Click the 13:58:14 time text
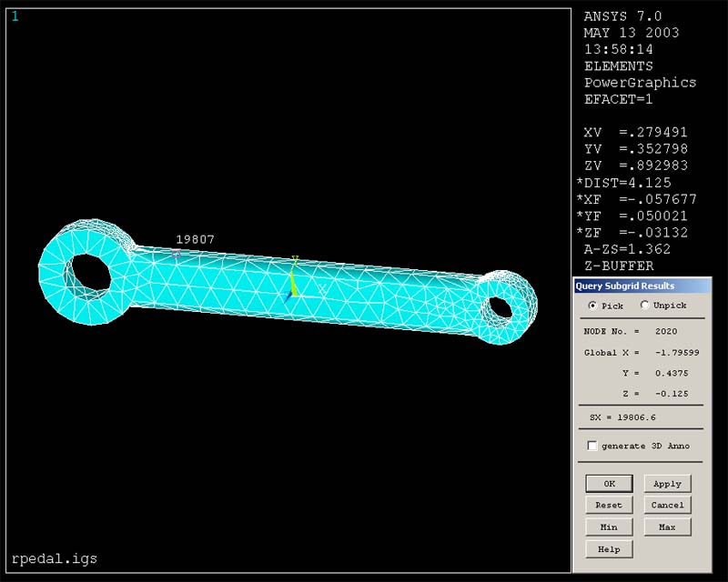The width and height of the screenshot is (728, 582). 618,49
